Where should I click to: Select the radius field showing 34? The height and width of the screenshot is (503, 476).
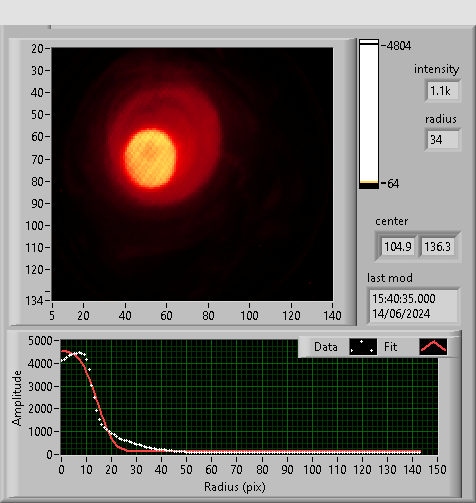click(x=443, y=140)
